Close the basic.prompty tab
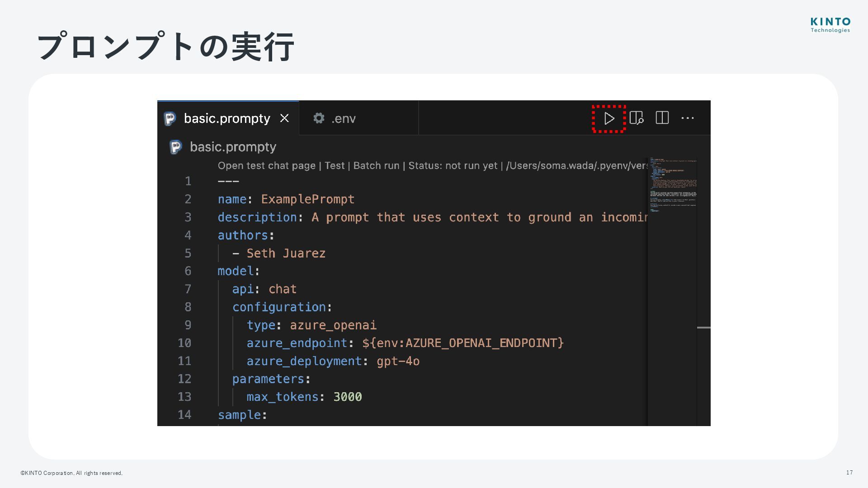The width and height of the screenshot is (868, 488). click(284, 118)
